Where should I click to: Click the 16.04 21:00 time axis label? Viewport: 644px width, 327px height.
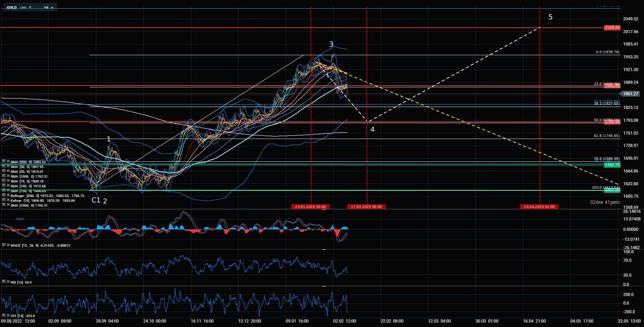click(x=534, y=321)
